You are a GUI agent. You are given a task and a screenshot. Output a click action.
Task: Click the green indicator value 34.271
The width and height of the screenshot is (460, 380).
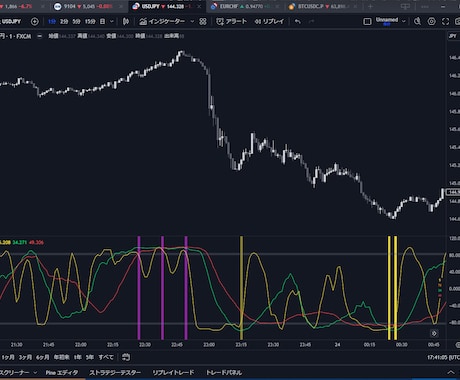click(20, 242)
